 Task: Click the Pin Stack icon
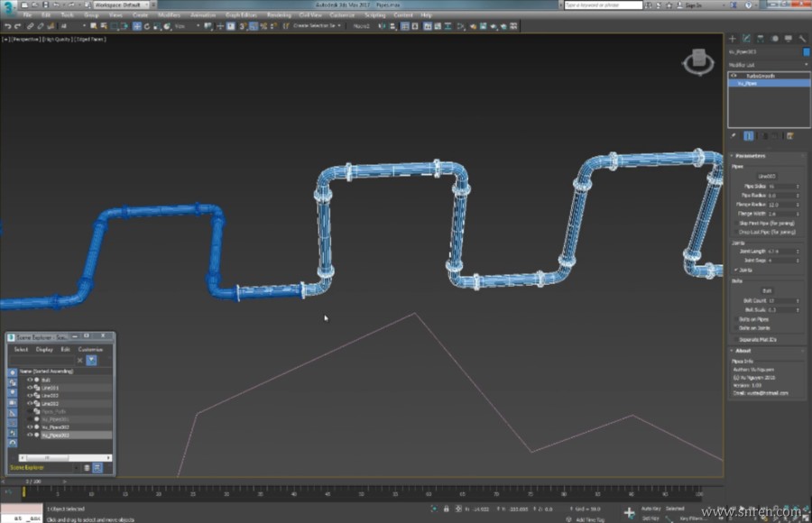tap(734, 135)
